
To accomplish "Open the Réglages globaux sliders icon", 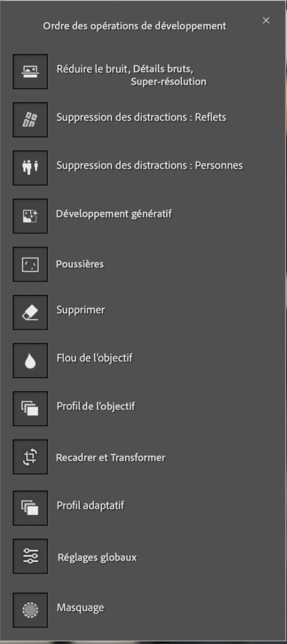I will [x=30, y=556].
